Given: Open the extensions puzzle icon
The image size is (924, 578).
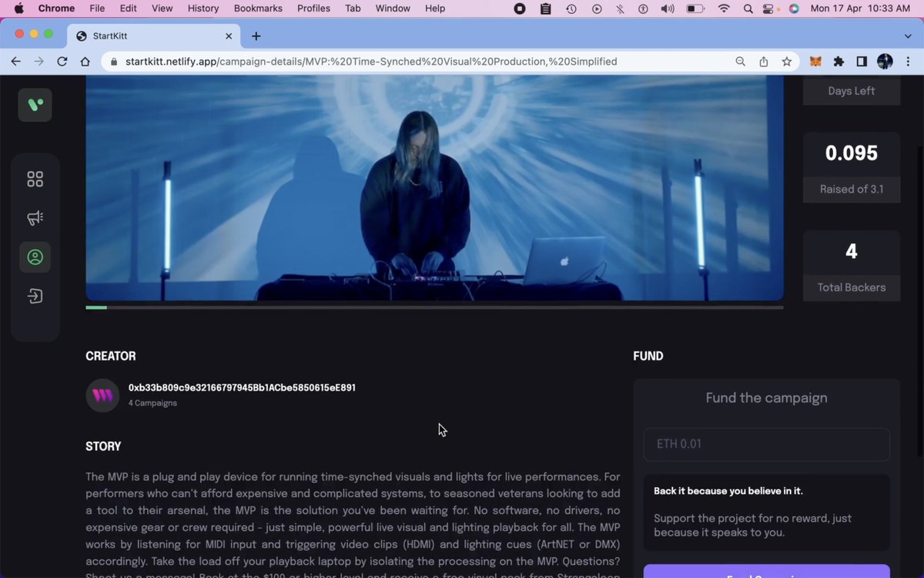Looking at the screenshot, I should point(839,62).
